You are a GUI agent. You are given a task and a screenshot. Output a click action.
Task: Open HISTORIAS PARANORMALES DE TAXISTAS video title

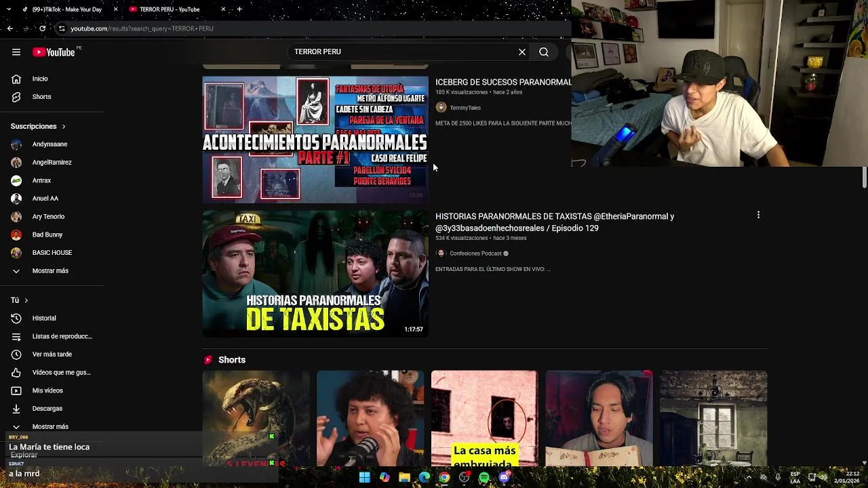tap(555, 222)
